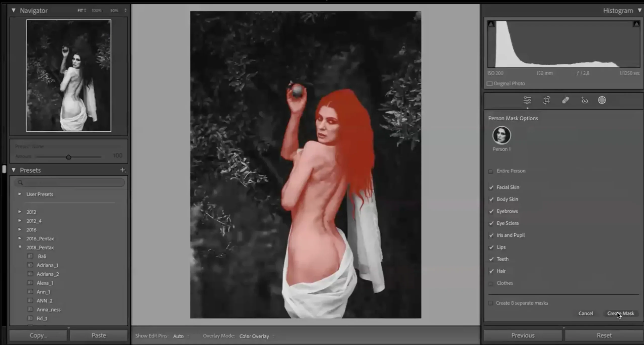Click the Cancel button
644x345 pixels.
pyautogui.click(x=585, y=313)
